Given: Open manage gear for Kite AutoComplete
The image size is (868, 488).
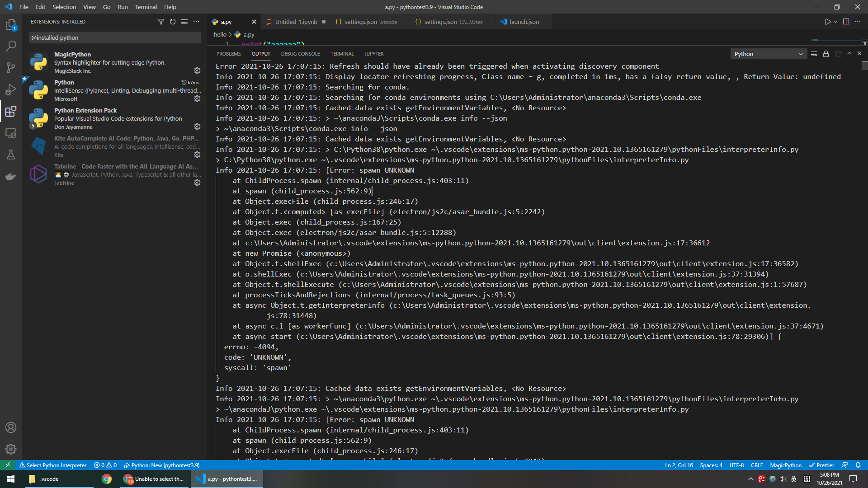Looking at the screenshot, I should (197, 155).
